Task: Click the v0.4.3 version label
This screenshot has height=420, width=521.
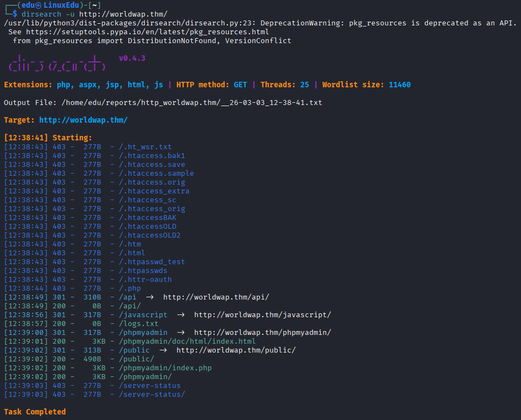Action: pos(132,59)
